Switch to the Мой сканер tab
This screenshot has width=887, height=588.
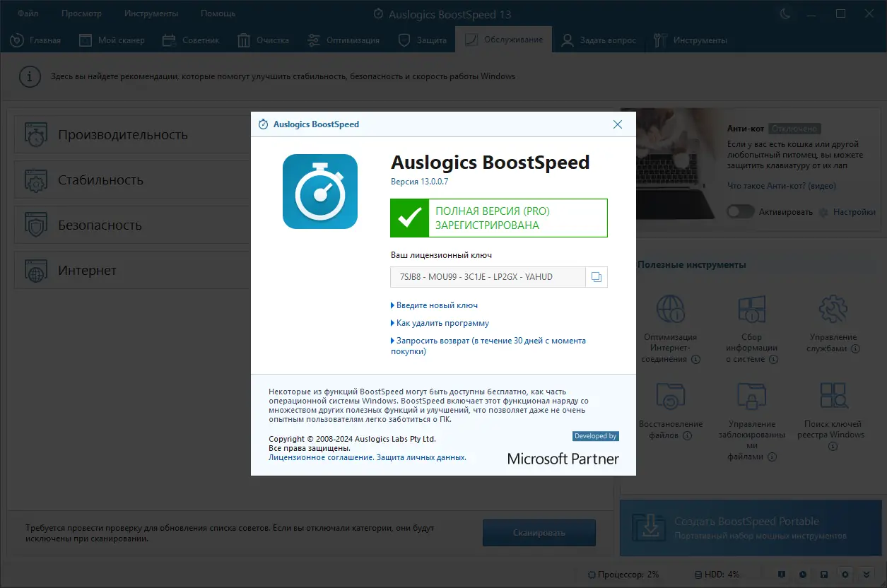tap(112, 40)
